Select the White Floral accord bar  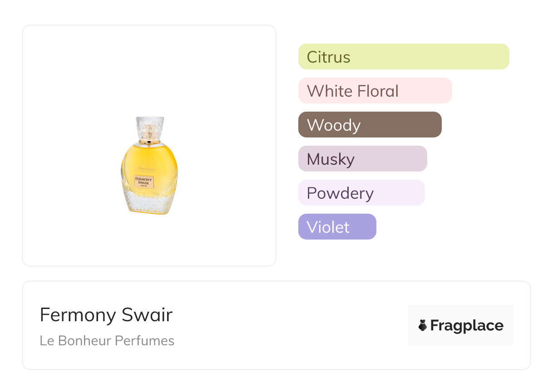375,91
